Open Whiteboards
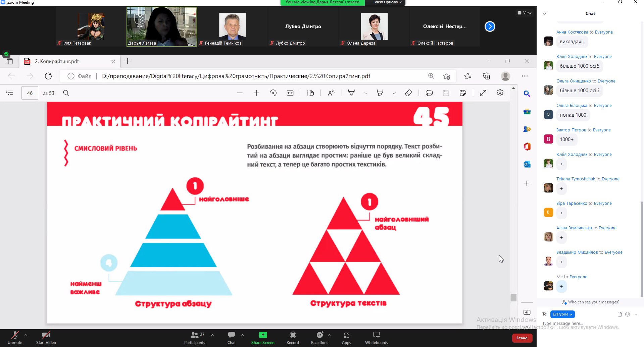Screen dimensions: 644x347 point(377,338)
